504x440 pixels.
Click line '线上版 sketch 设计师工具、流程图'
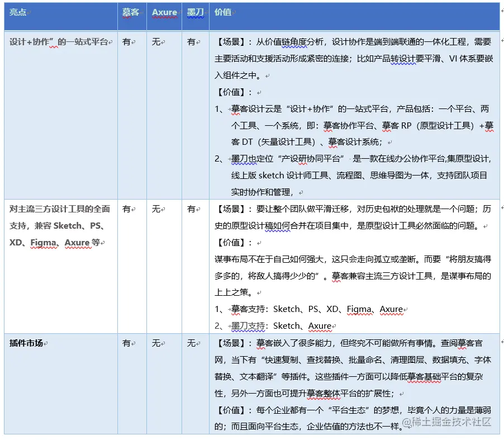tap(359, 176)
